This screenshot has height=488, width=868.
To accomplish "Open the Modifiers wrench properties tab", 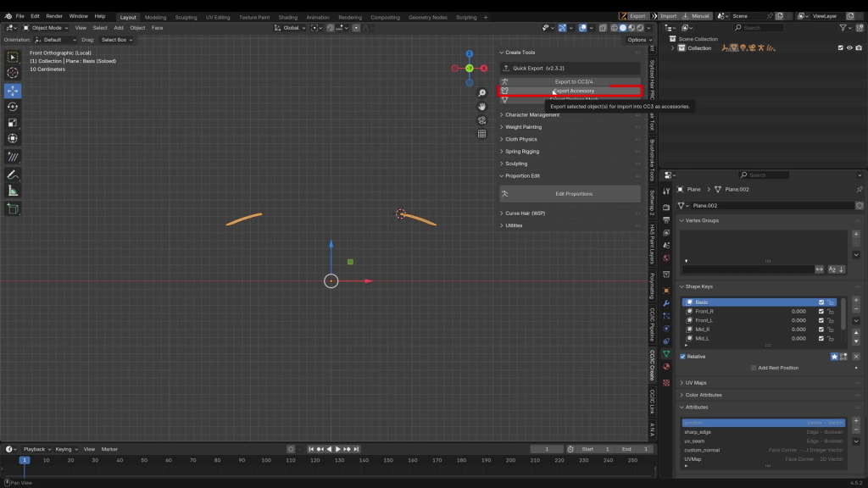I will tap(666, 303).
